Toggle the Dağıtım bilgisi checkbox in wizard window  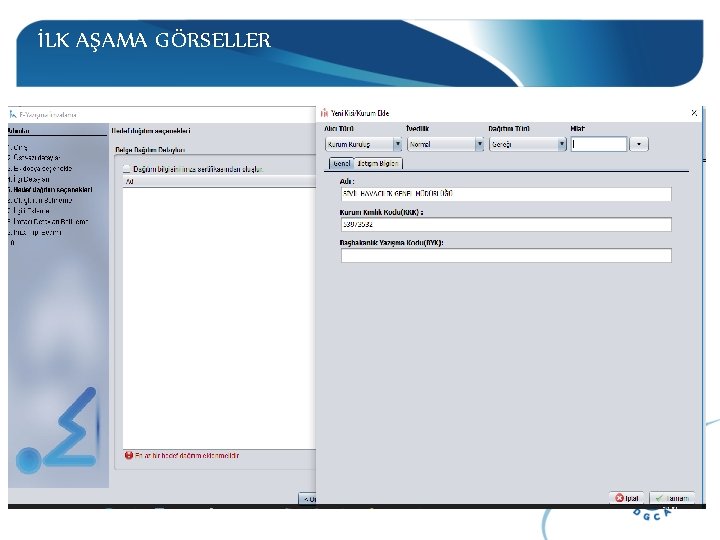click(x=127, y=169)
